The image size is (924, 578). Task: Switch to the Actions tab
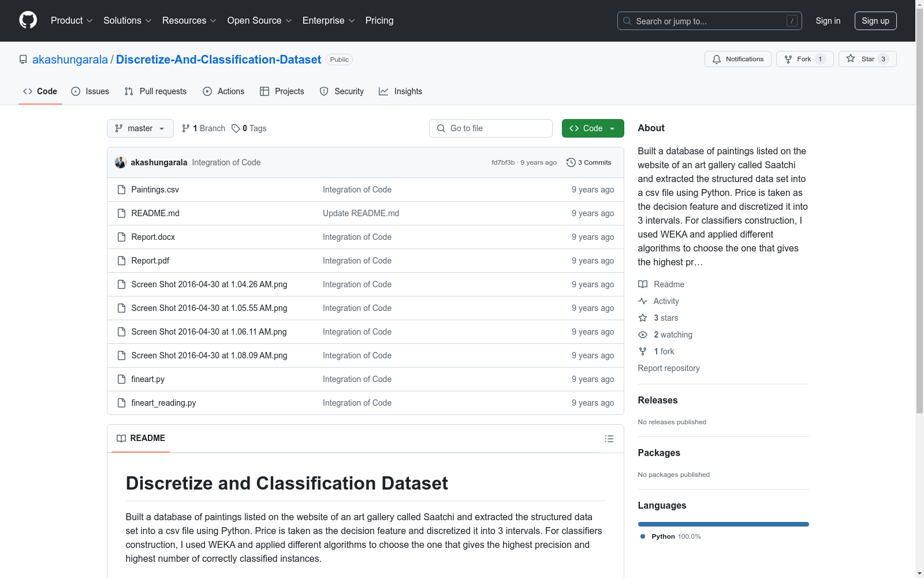(223, 91)
